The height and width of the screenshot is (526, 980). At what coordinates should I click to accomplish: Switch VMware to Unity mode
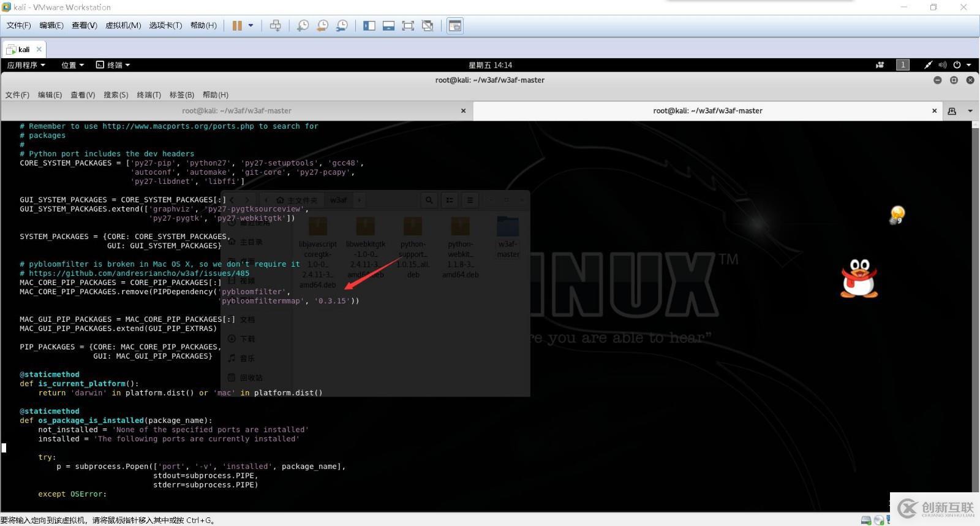428,26
